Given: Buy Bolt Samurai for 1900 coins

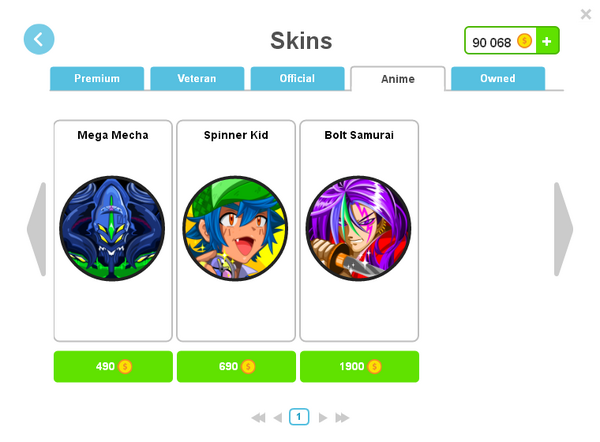Looking at the screenshot, I should [359, 367].
